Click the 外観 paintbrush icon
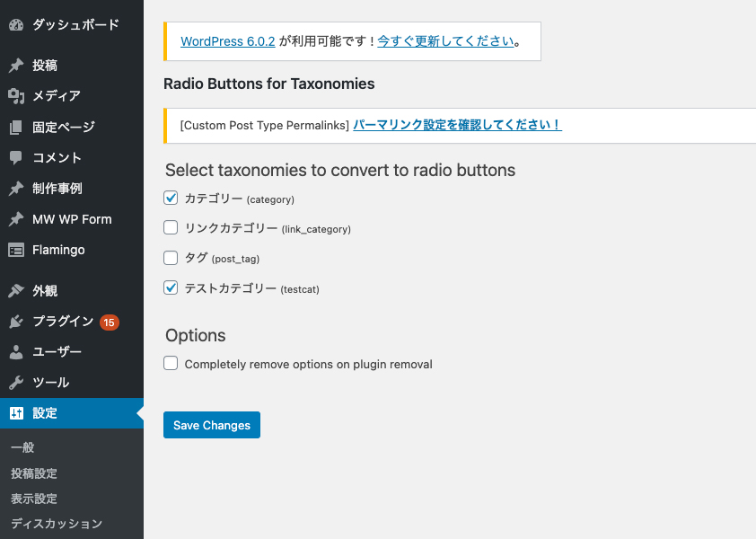 (x=16, y=290)
